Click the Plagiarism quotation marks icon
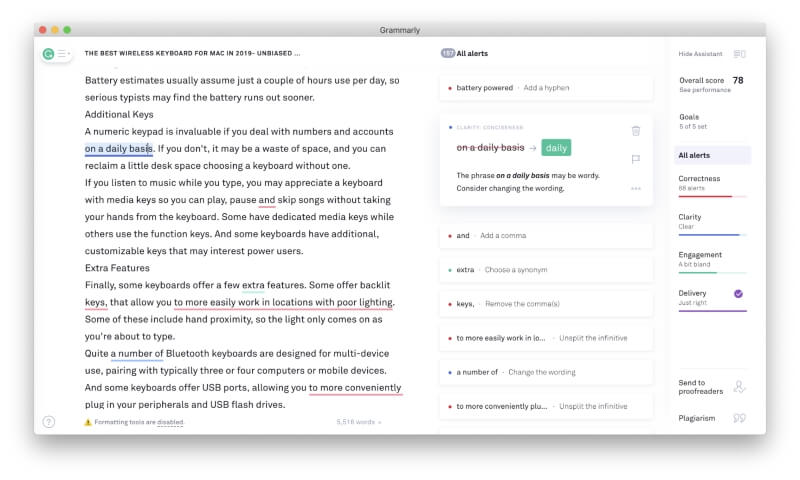The height and width of the screenshot is (480, 800). coord(739,418)
